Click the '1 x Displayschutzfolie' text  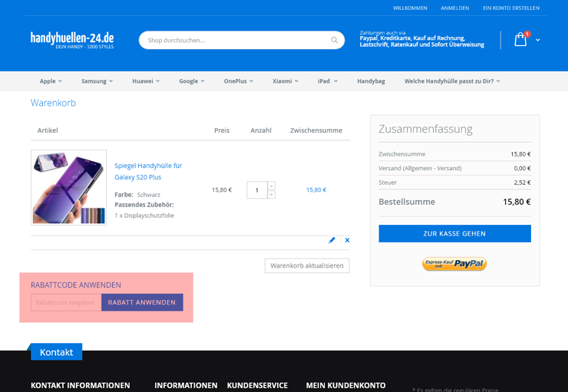coord(144,216)
